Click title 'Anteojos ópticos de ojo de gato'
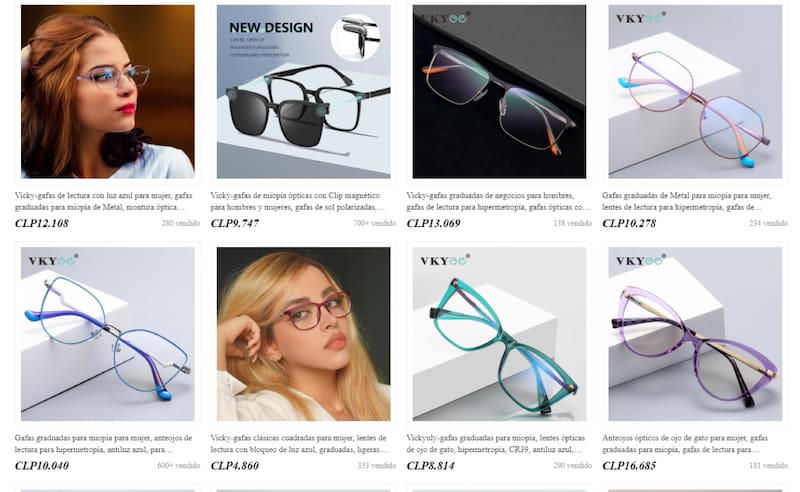Viewport: 800px width, 492px height. [x=685, y=444]
